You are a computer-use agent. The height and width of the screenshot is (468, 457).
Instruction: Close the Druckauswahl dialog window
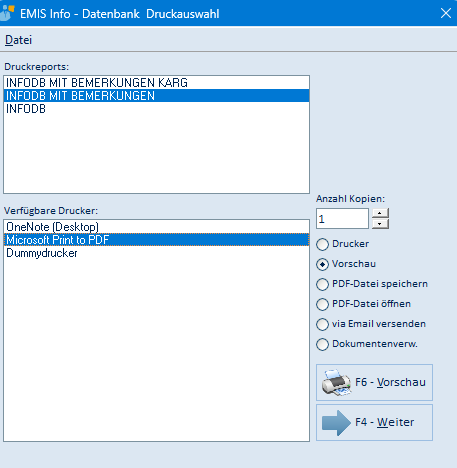tap(446, 13)
